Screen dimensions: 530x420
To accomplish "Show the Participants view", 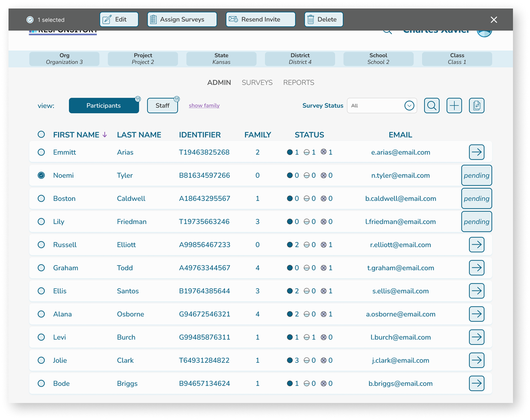I will pos(104,106).
